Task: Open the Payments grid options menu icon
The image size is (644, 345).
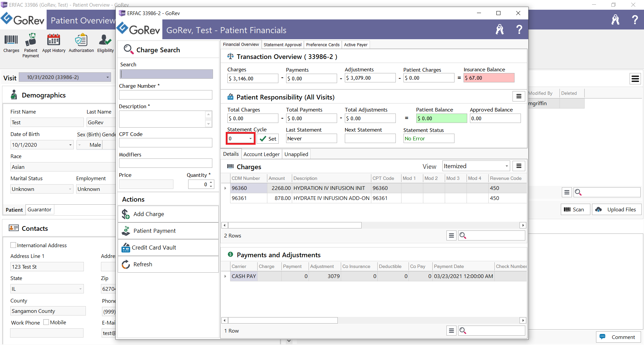Action: (451, 331)
